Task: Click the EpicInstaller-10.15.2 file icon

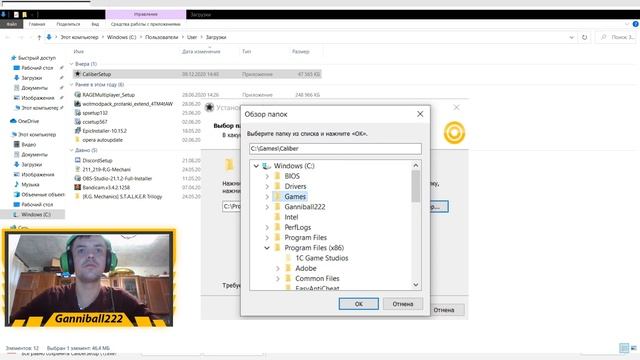Action: [x=78, y=131]
